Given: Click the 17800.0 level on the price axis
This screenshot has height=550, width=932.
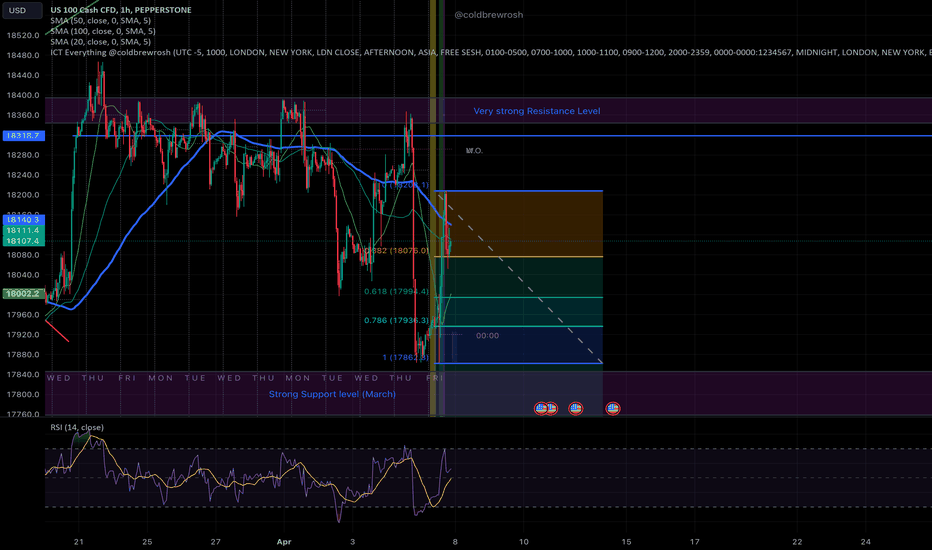Looking at the screenshot, I should click(x=23, y=394).
